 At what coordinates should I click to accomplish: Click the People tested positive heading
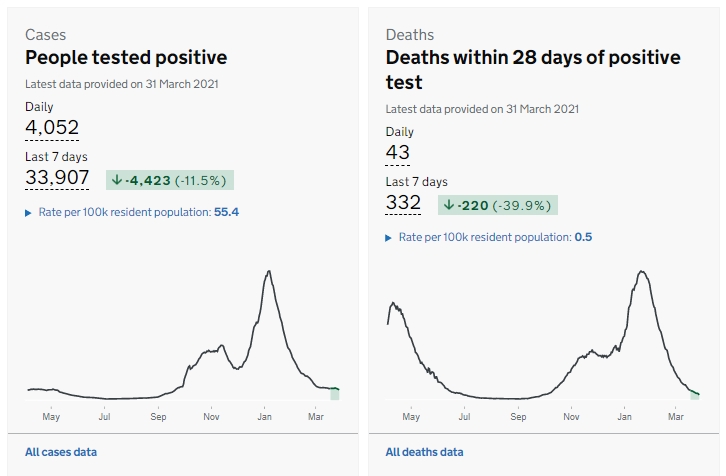click(x=126, y=58)
